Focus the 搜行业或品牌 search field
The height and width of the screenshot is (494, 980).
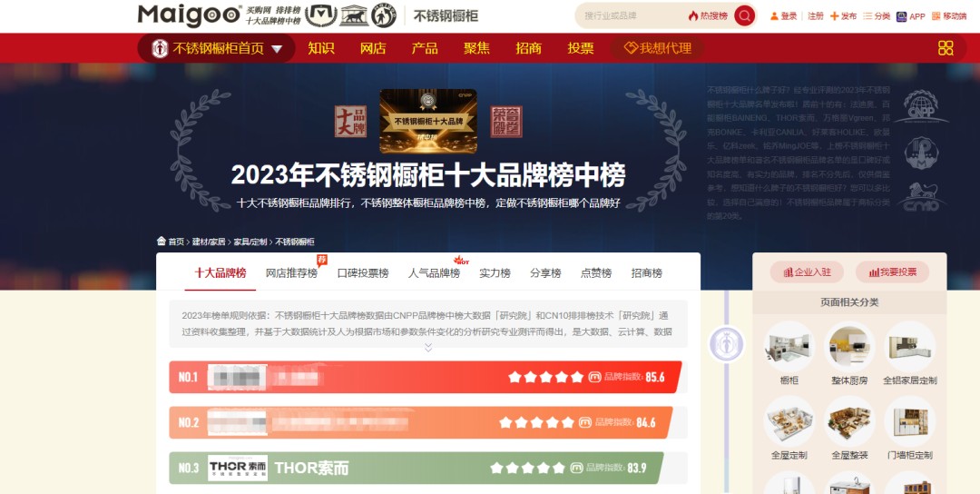[x=632, y=15]
